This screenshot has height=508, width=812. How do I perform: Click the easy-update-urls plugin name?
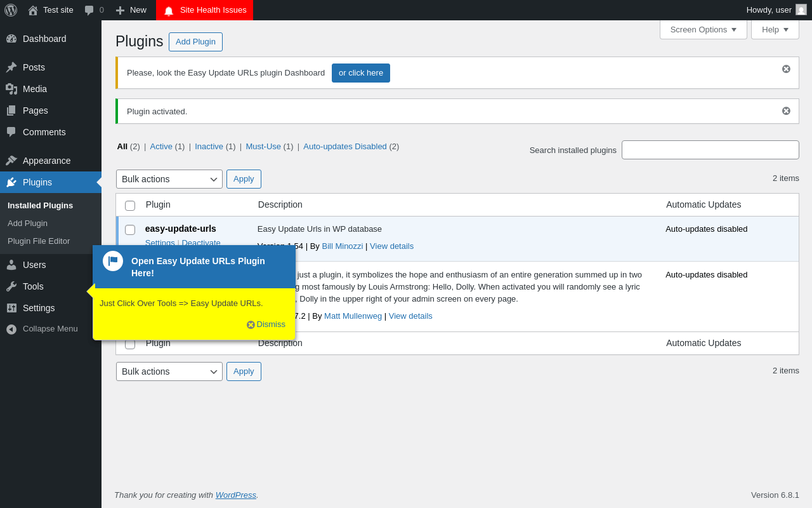click(180, 229)
